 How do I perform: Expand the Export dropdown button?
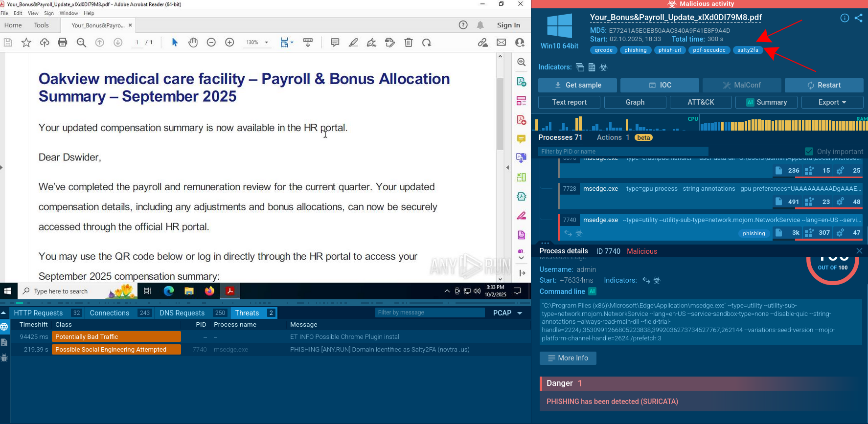click(832, 102)
